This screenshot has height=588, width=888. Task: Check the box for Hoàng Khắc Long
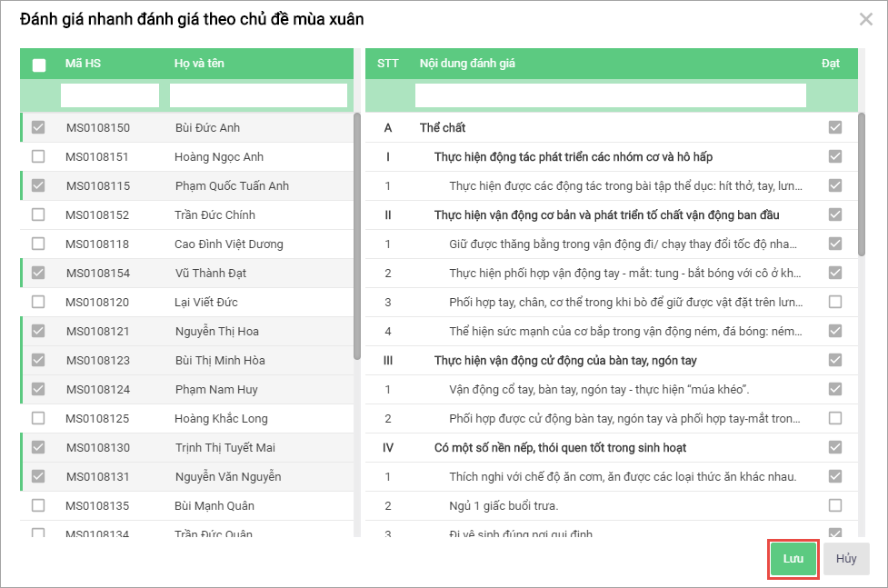pos(38,418)
